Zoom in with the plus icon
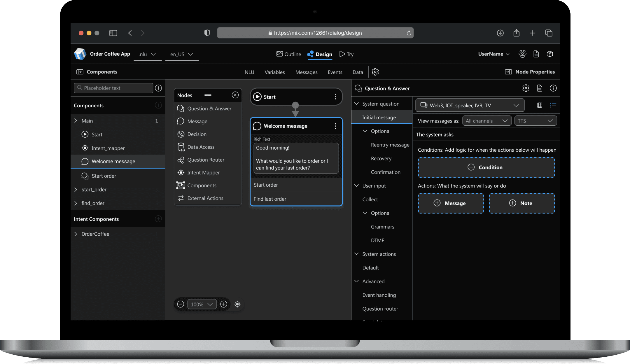630x364 pixels. pos(224,304)
